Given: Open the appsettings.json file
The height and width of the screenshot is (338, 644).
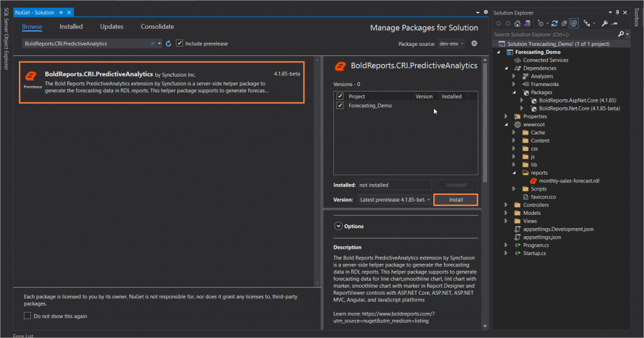Looking at the screenshot, I should [x=541, y=237].
